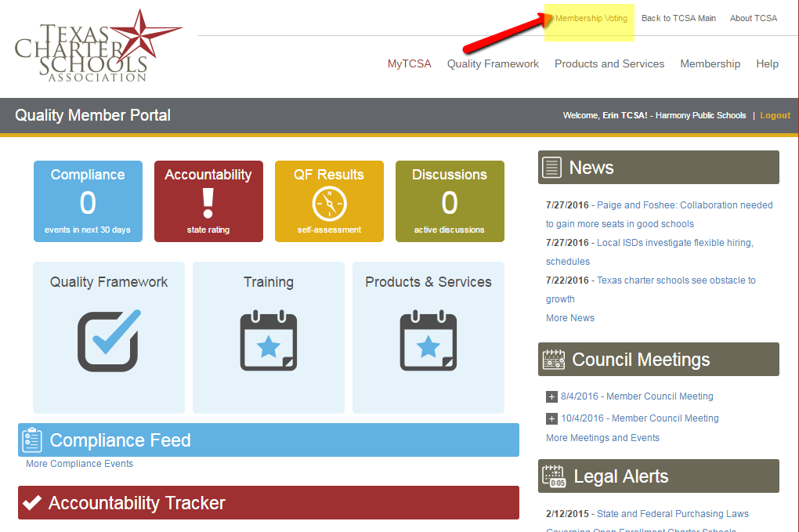Click the 7/27/2016 date before Paige and Foshee

pyautogui.click(x=567, y=204)
